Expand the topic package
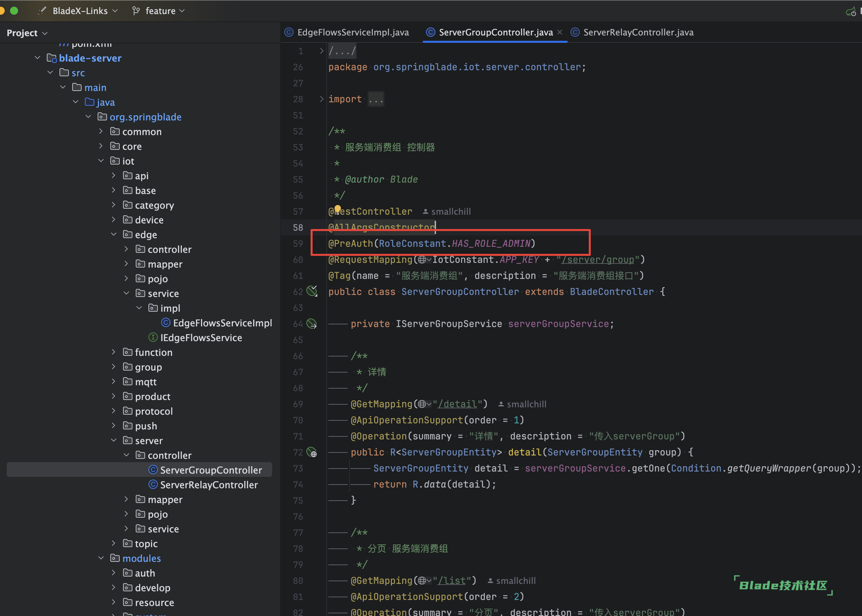This screenshot has height=616, width=862. [113, 543]
